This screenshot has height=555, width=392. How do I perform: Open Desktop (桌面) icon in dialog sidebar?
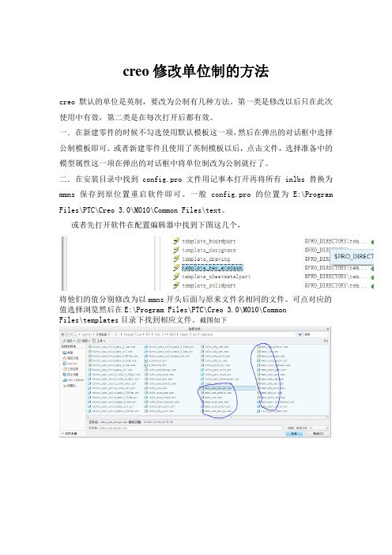[68, 353]
